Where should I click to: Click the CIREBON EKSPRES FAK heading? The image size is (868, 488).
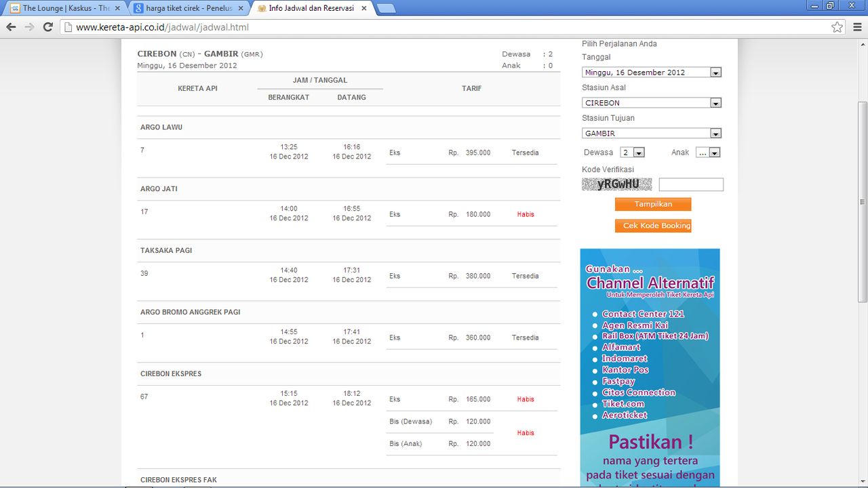[179, 480]
